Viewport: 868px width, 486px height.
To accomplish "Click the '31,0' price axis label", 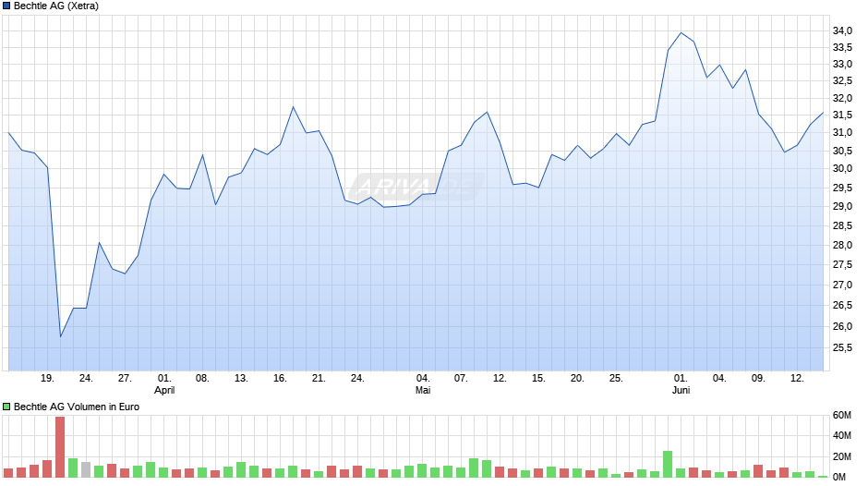I will coord(842,132).
